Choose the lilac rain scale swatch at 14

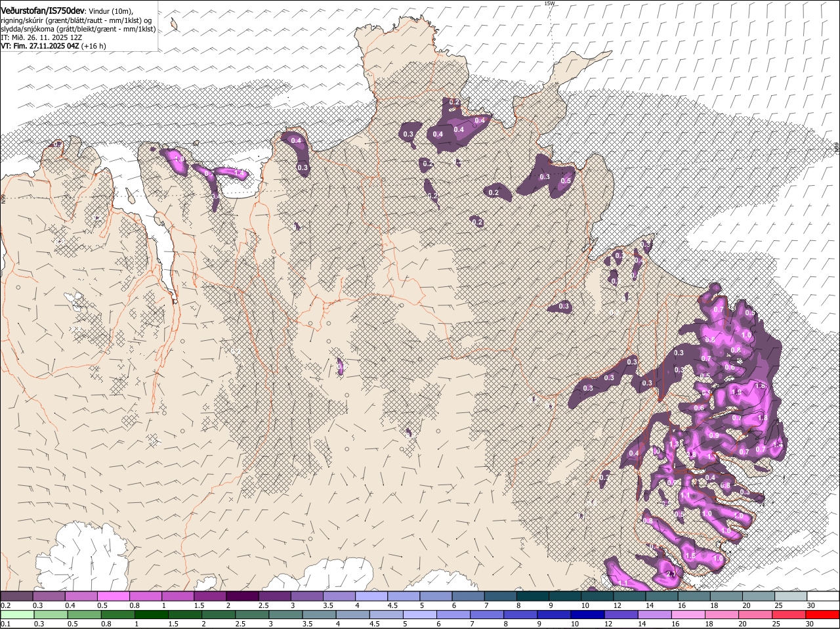654,615
